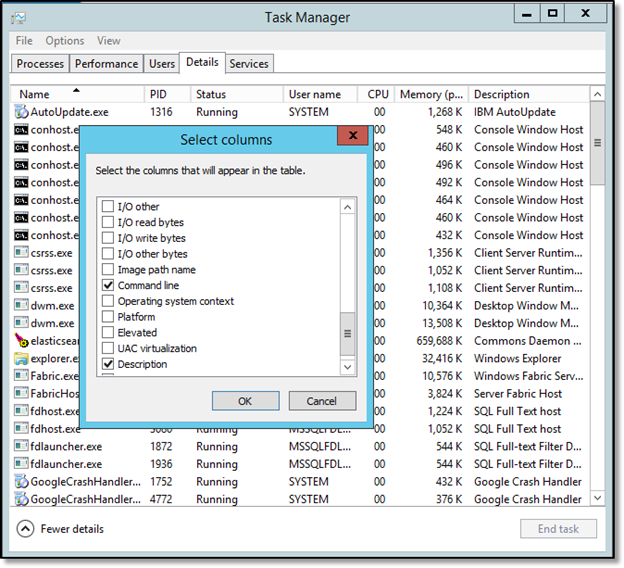The height and width of the screenshot is (568, 624).
Task: Select the first dwm.exe process icon
Action: point(21,305)
